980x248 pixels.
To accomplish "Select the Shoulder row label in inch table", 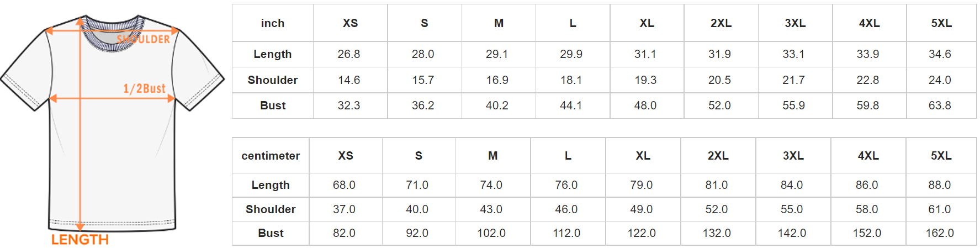I will pyautogui.click(x=273, y=80).
